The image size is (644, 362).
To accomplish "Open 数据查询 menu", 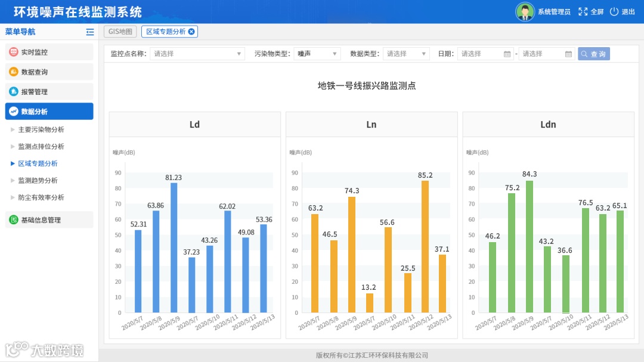I will click(49, 72).
